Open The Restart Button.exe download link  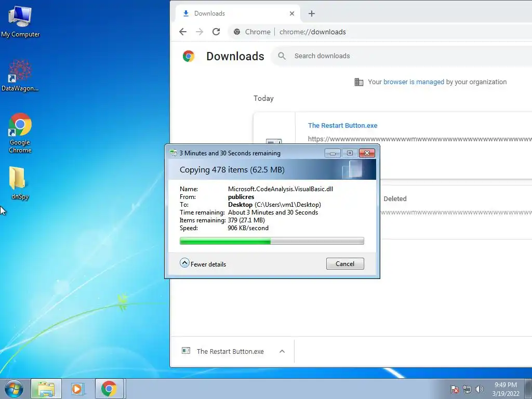point(343,126)
